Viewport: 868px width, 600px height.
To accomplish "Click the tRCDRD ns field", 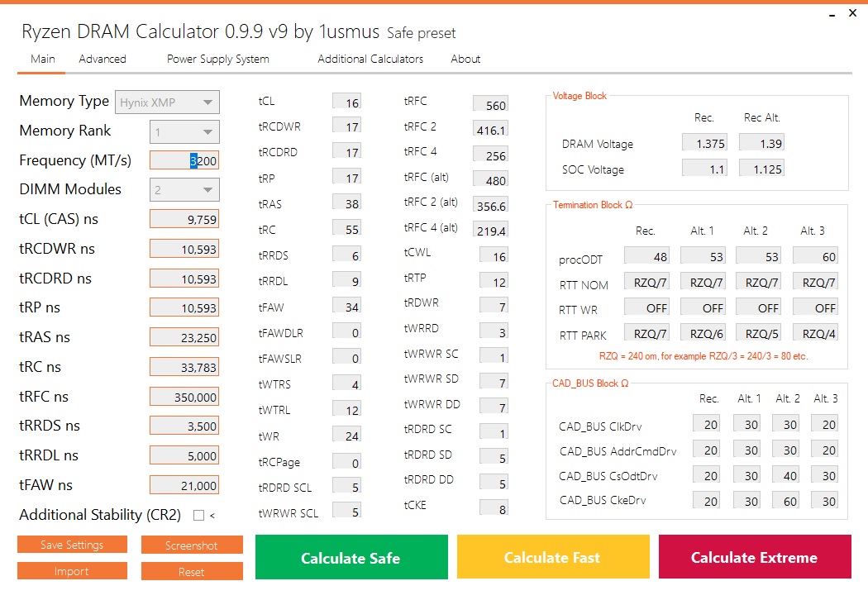I will [184, 279].
